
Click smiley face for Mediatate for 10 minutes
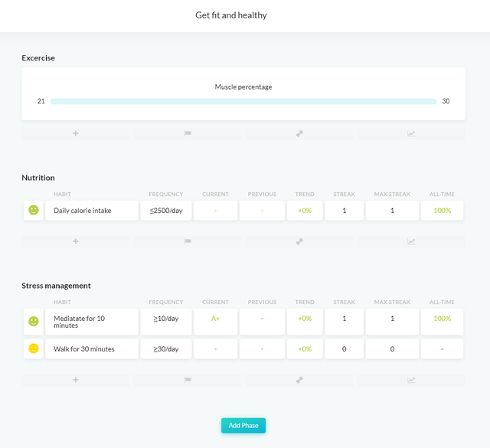[34, 321]
